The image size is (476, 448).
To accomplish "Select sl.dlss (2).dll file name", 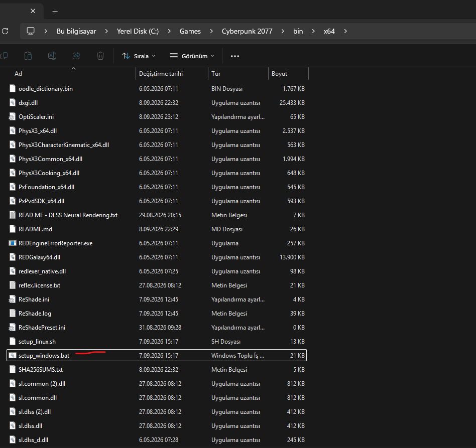I will pos(35,412).
